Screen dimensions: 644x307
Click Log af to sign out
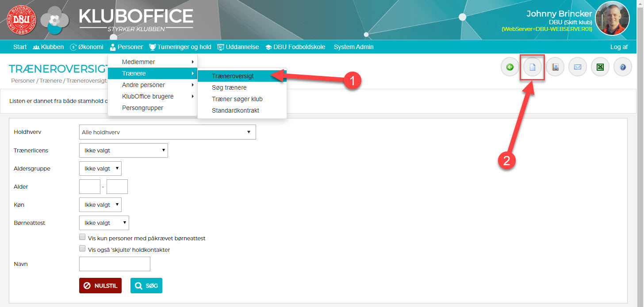point(619,47)
